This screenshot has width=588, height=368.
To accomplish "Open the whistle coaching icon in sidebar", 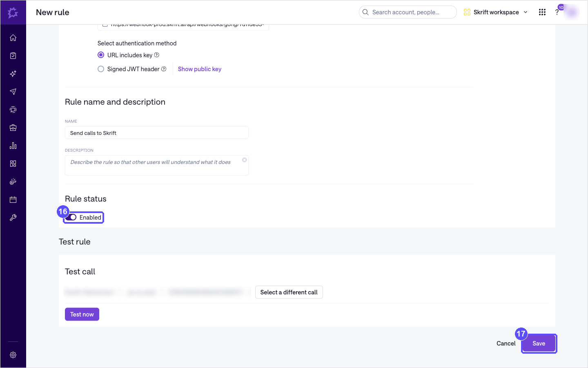I will coord(13,182).
